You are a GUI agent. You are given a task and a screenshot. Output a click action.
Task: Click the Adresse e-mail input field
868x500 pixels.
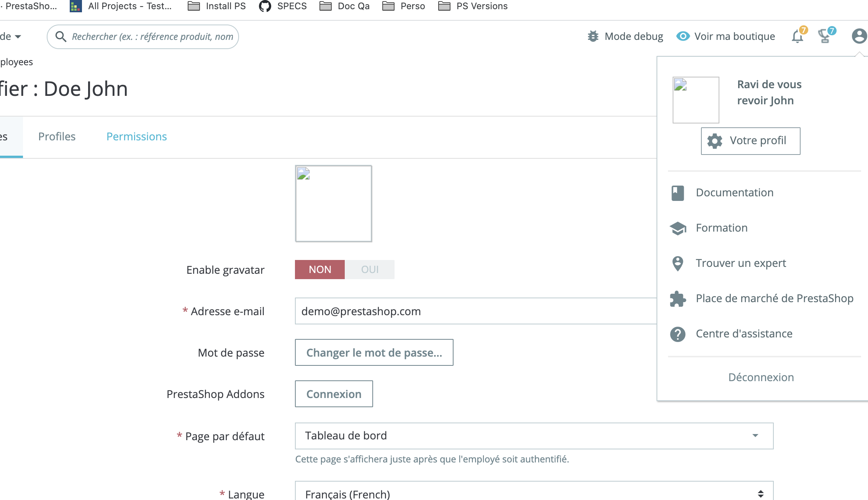(x=475, y=311)
